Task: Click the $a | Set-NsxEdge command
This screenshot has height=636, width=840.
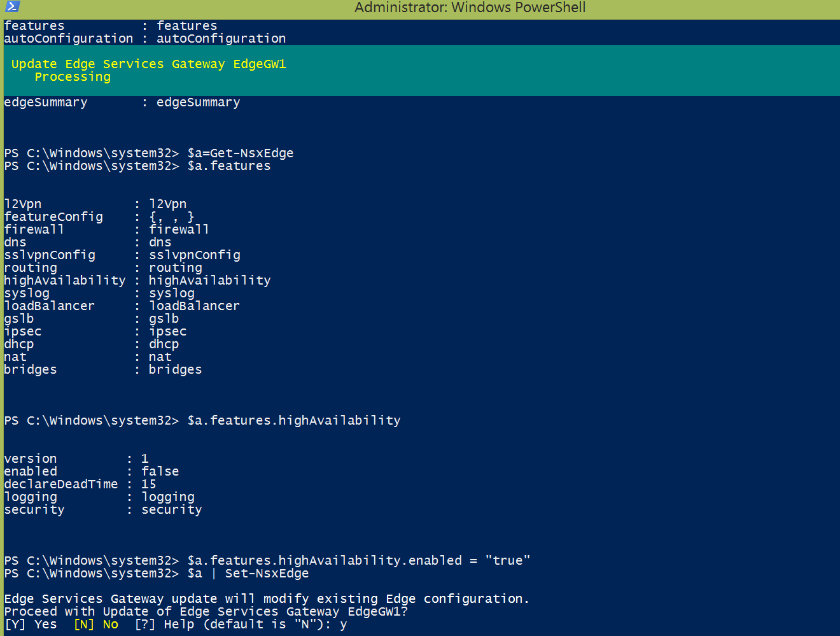Action: [248, 574]
